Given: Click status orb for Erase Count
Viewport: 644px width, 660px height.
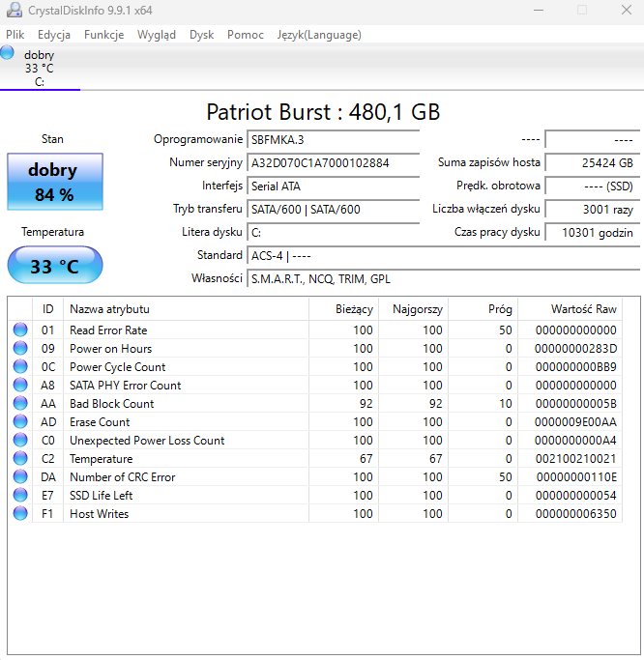Looking at the screenshot, I should (20, 421).
